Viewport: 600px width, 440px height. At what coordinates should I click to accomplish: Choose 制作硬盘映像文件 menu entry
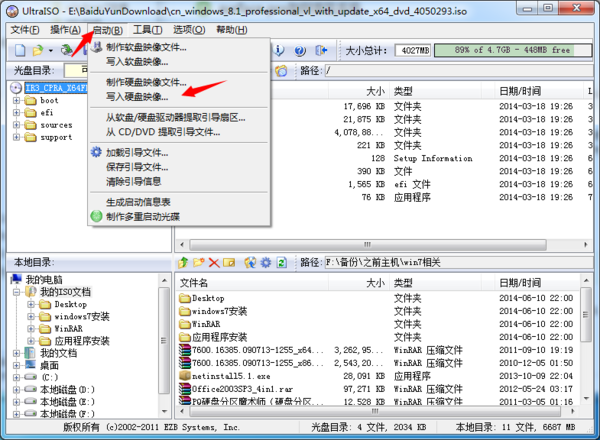[x=146, y=82]
